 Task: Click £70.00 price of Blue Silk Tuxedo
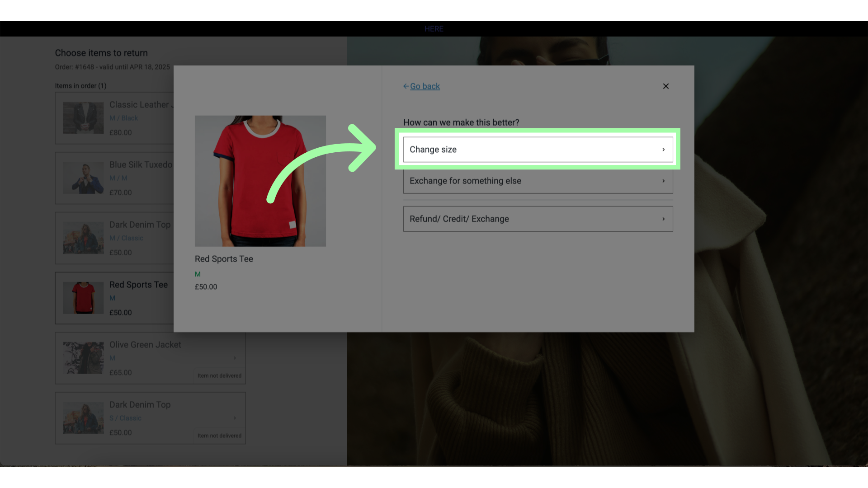coord(121,192)
